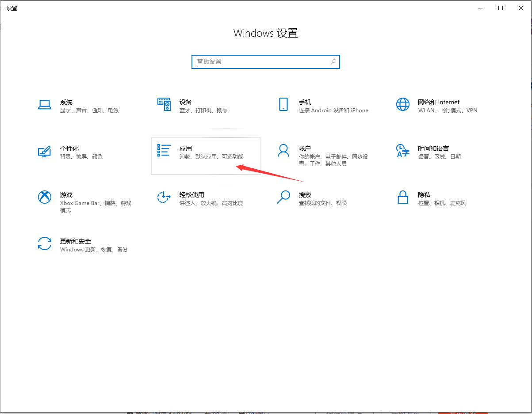Close the 设置 window

pyautogui.click(x=521, y=8)
